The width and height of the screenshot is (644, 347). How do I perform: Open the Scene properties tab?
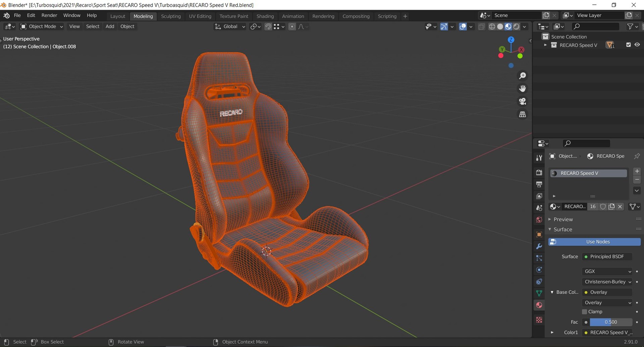pos(539,208)
